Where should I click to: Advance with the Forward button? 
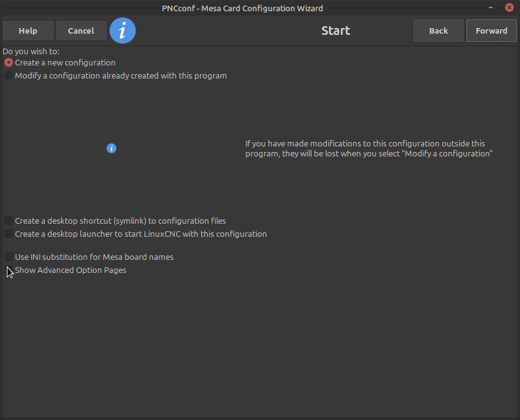coord(491,31)
